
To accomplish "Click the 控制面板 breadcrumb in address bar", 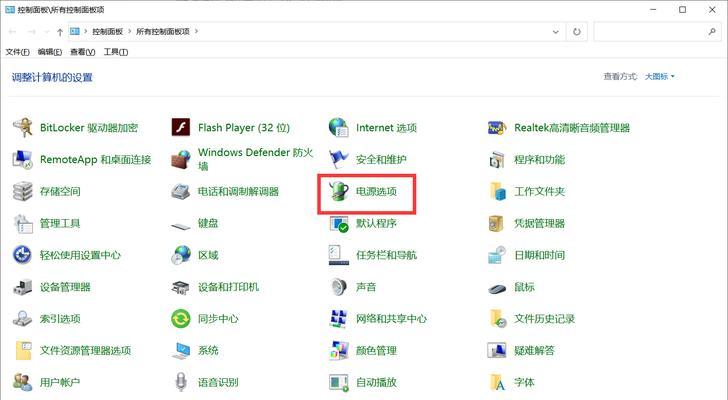I will 107,31.
